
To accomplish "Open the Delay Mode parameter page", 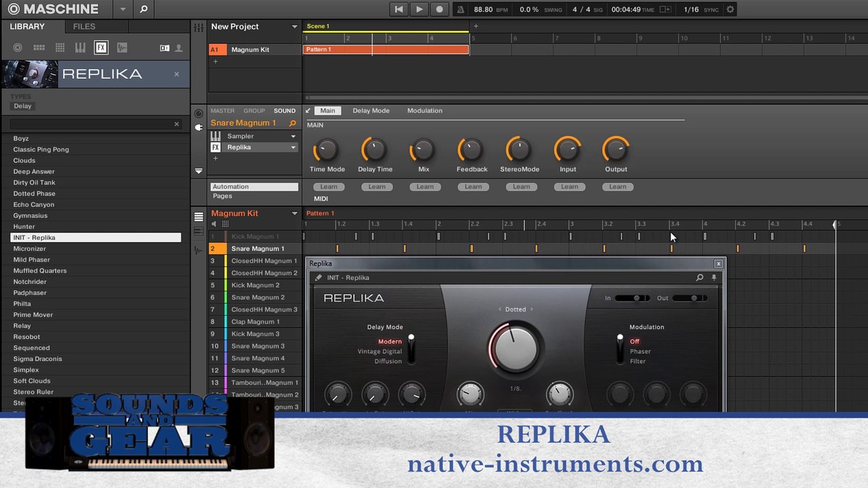I will [x=371, y=110].
